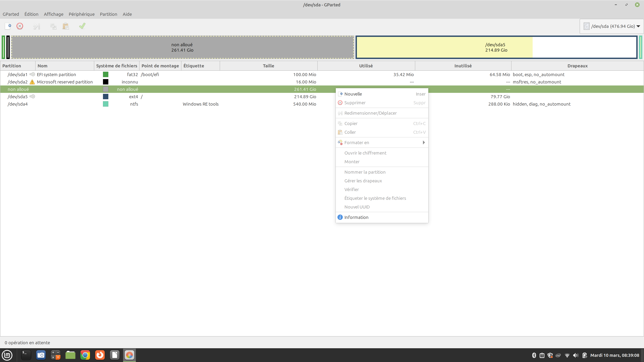Screen dimensions: 644x362
Task: Expand the Formater en submenu arrow
Action: coord(423,142)
